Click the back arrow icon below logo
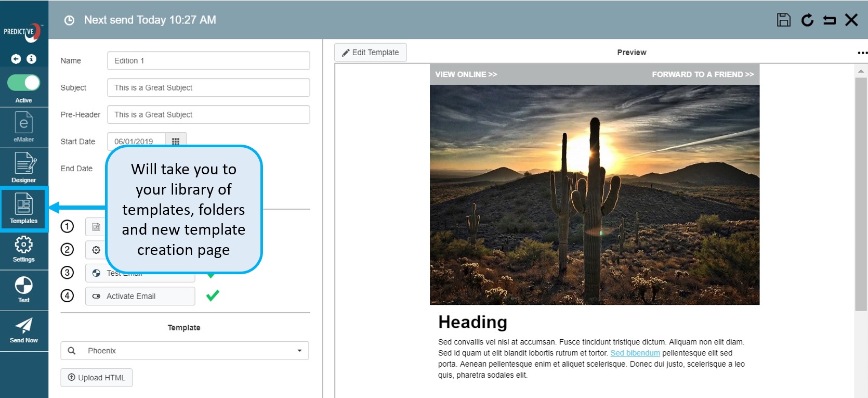 16,59
